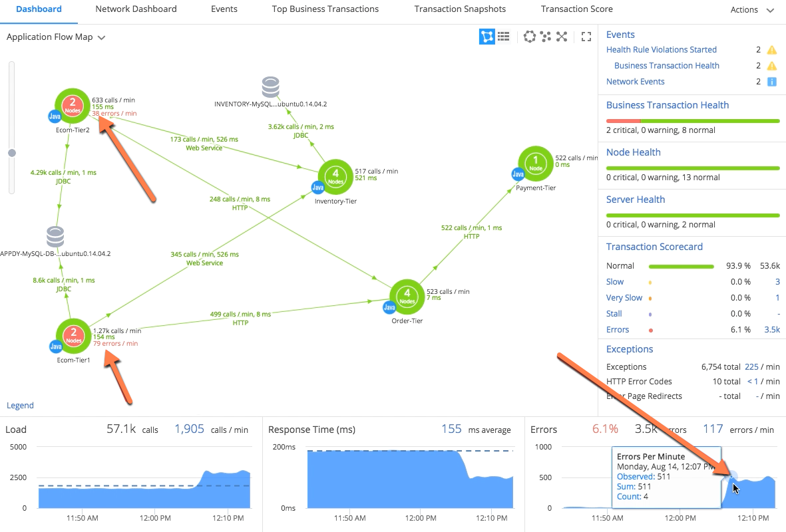This screenshot has height=532, width=786.
Task: Select the Inventory-Tier node circle
Action: [335, 177]
